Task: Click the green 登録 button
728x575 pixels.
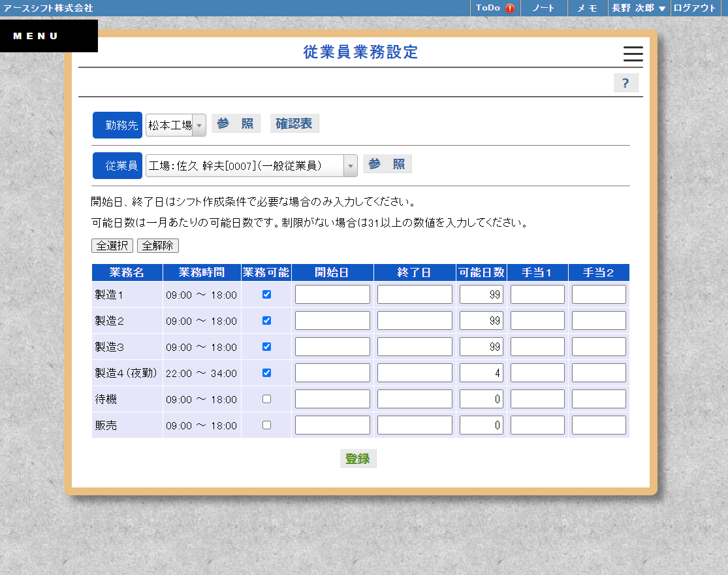Action: tap(358, 459)
